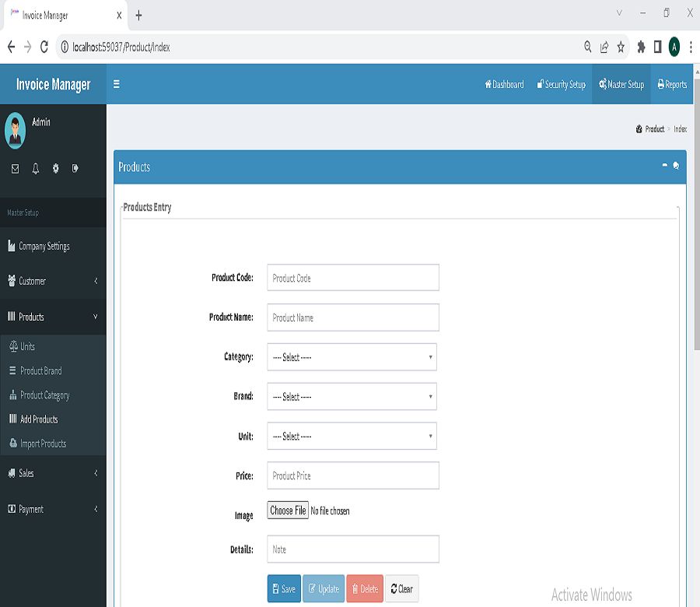
Task: Reload the page with the refresh icon
Action: point(44,47)
